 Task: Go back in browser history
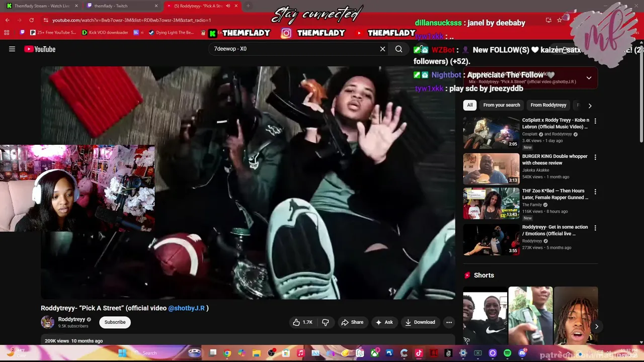pos(8,20)
